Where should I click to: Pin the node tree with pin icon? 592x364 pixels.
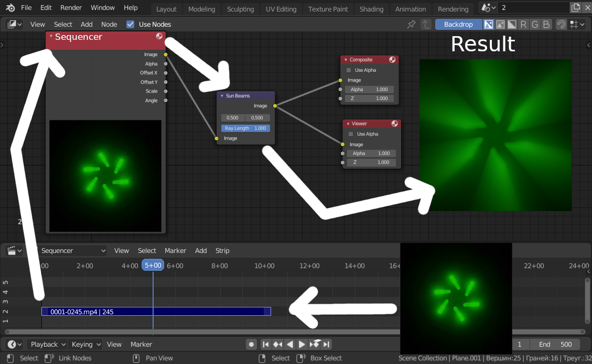click(411, 25)
